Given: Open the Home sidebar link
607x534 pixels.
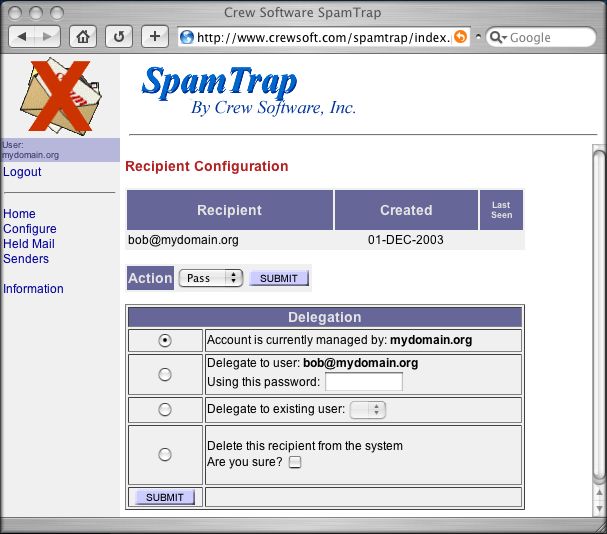Looking at the screenshot, I should tap(19, 213).
